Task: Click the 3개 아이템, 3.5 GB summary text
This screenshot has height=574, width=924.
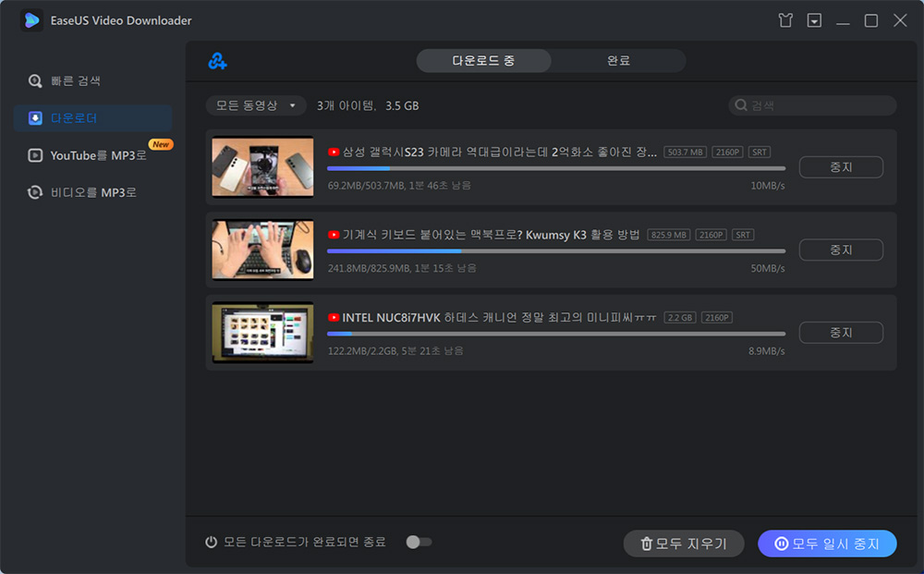Action: [368, 105]
